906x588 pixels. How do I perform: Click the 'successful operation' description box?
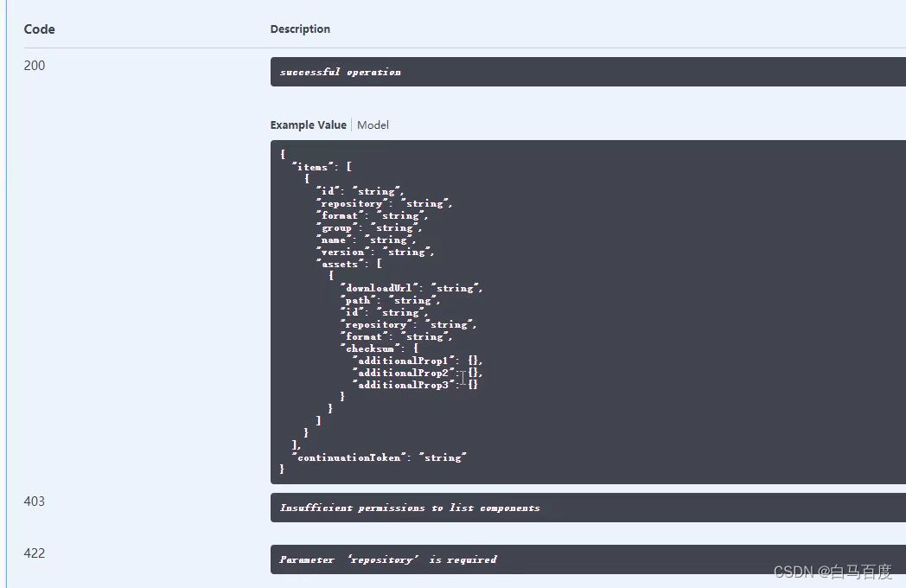tap(588, 72)
